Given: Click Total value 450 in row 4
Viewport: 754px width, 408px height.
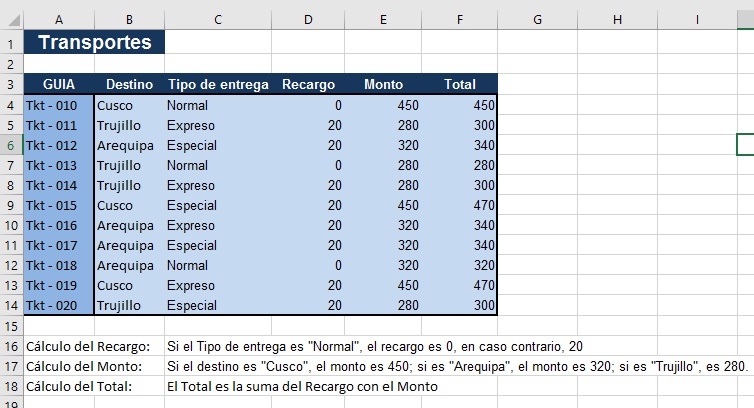Looking at the screenshot, I should click(x=460, y=105).
